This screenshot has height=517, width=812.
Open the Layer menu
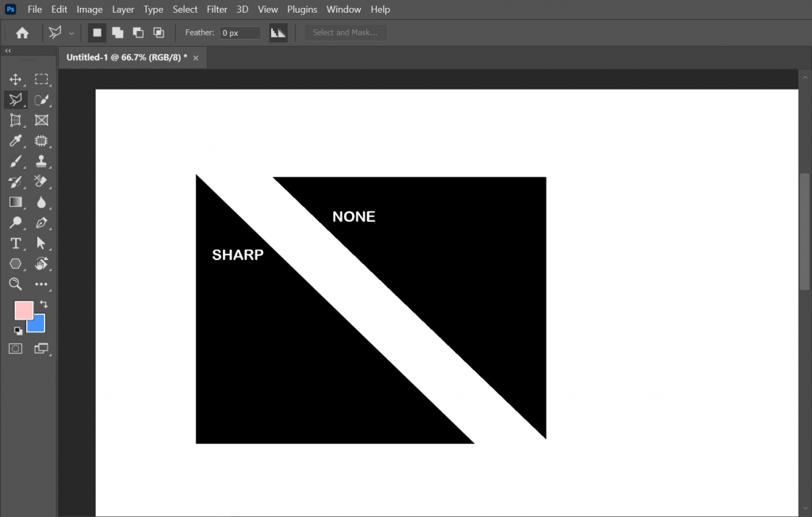(x=123, y=10)
